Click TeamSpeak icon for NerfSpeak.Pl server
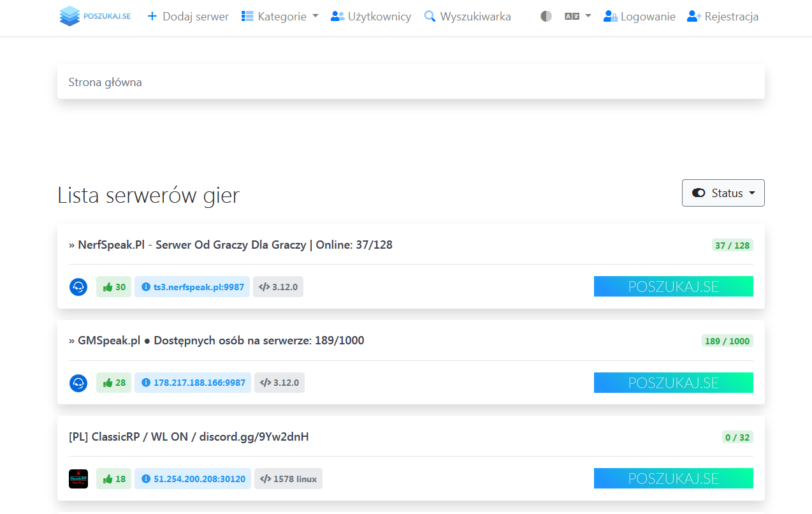 point(78,287)
